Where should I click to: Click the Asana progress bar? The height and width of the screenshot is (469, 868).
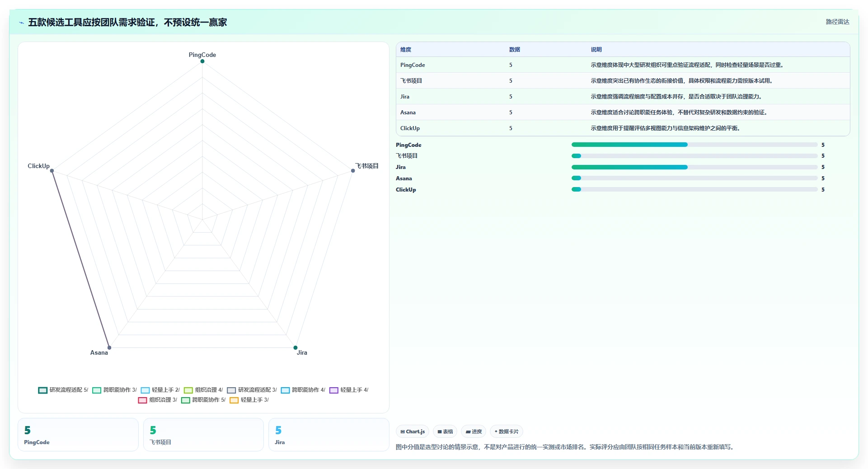click(694, 178)
